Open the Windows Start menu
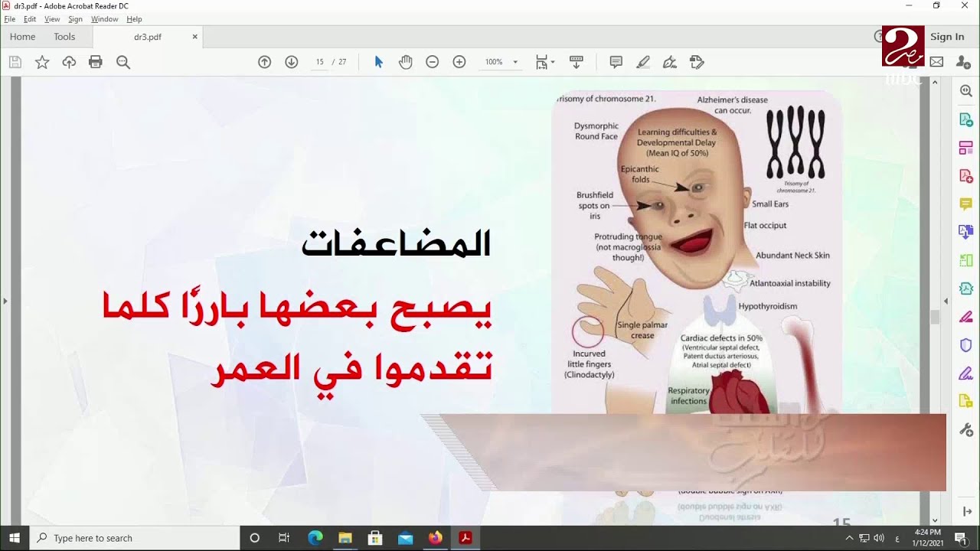This screenshot has width=980, height=551. 14,538
